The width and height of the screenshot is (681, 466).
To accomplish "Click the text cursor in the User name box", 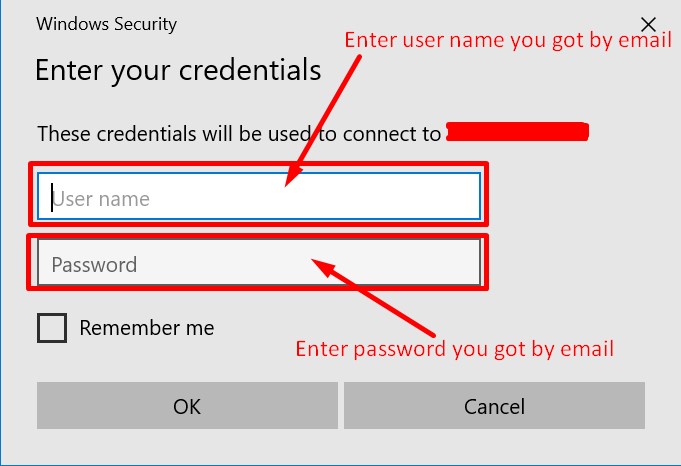I will pos(50,197).
